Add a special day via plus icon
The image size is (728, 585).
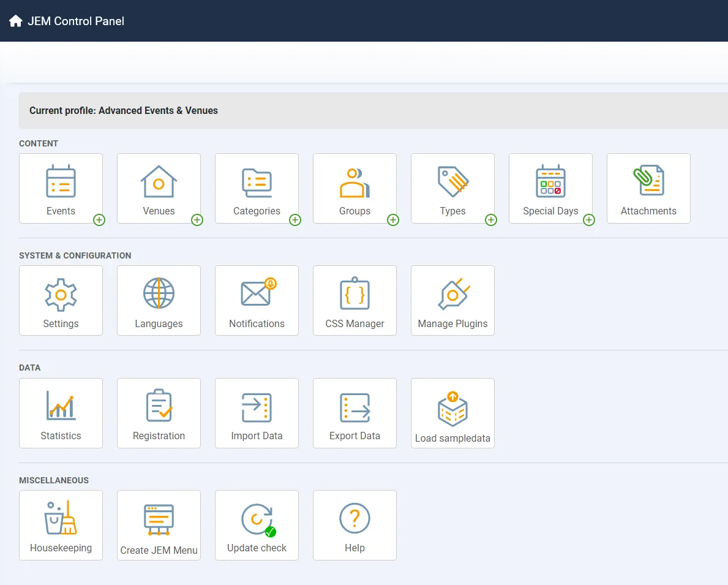[x=589, y=220]
